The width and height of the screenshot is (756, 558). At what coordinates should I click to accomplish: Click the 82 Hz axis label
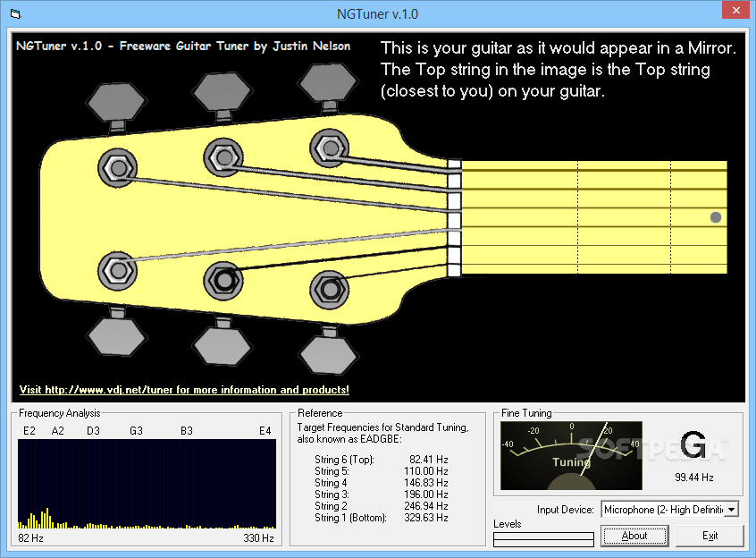click(x=31, y=538)
